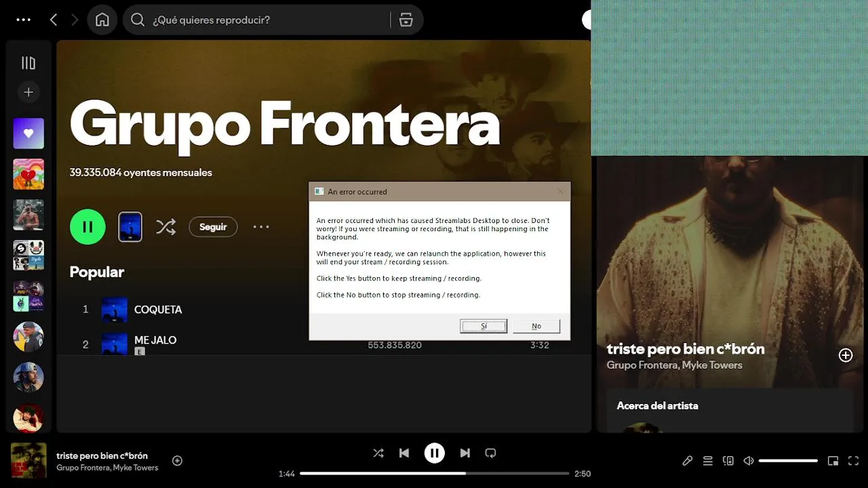
Task: Play the song ME JALO
Action: tap(155, 340)
